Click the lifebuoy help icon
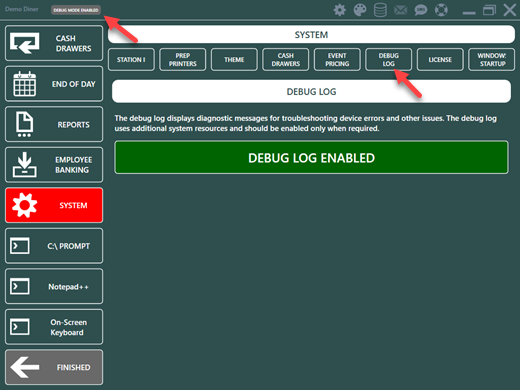520x390 pixels. (441, 10)
